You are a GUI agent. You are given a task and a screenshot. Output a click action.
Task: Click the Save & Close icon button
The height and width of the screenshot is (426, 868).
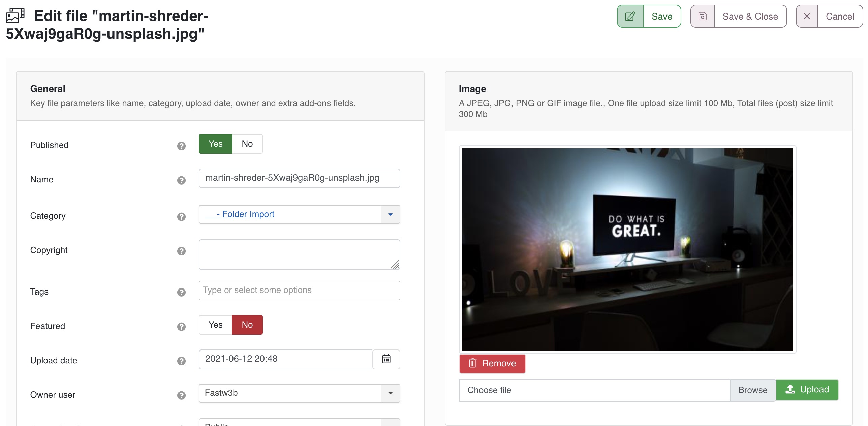point(702,16)
